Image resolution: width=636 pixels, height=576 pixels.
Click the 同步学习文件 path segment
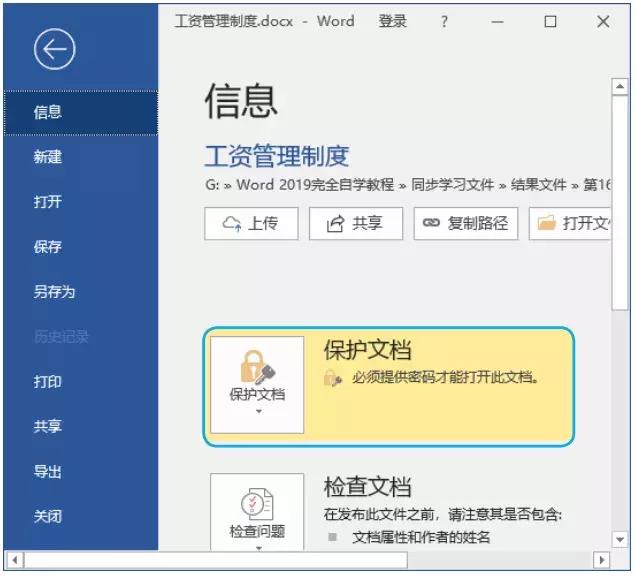click(x=453, y=185)
